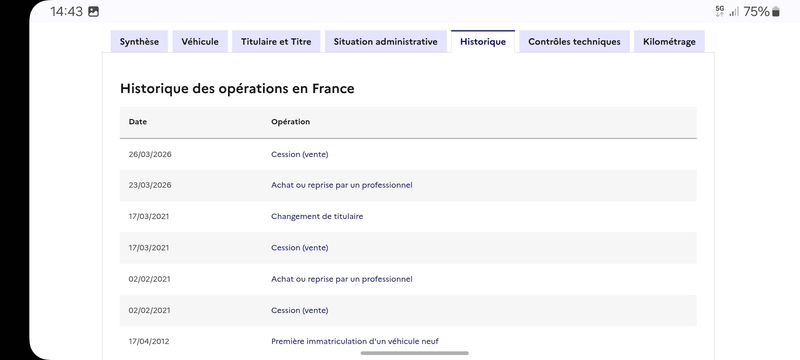800x360 pixels.
Task: Tap the 5G network indicator icon
Action: [720, 11]
